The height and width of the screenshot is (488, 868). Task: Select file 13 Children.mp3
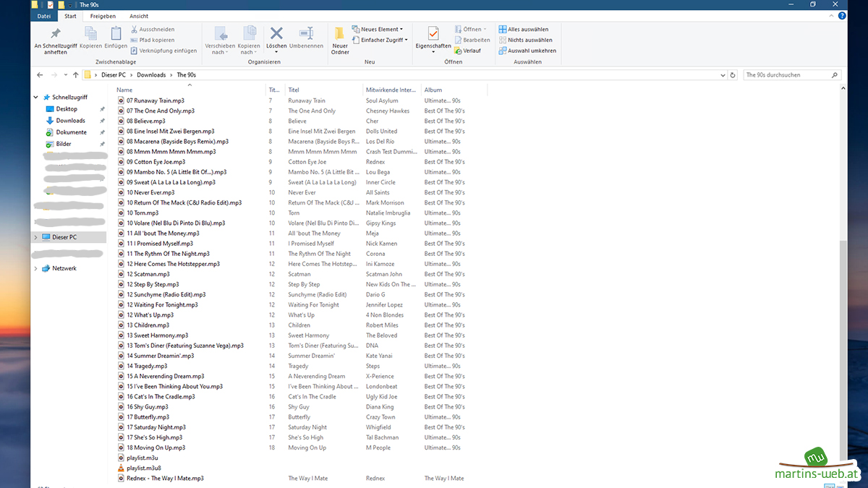(x=148, y=325)
